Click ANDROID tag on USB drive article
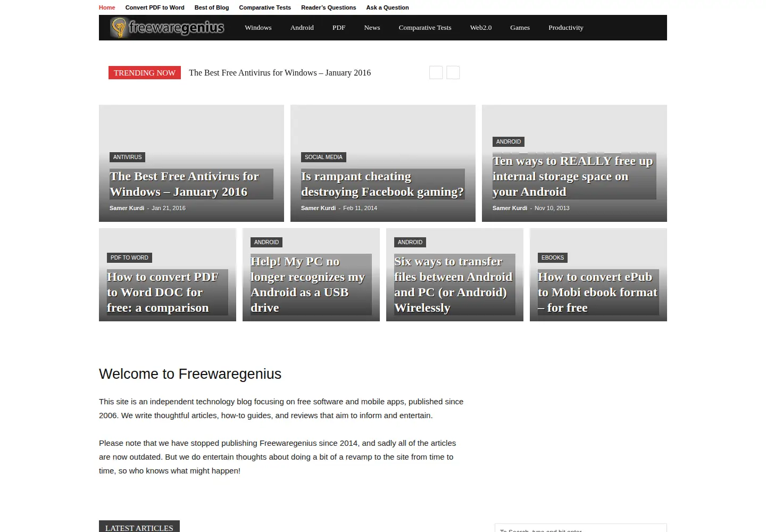Image resolution: width=766 pixels, height=532 pixels. pyautogui.click(x=267, y=242)
